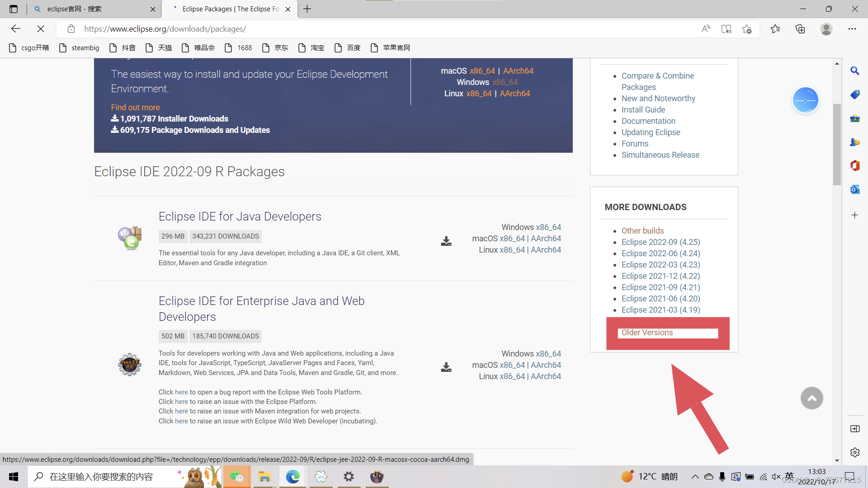The height and width of the screenshot is (488, 868).
Task: Add this page to favorites star
Action: click(746, 29)
